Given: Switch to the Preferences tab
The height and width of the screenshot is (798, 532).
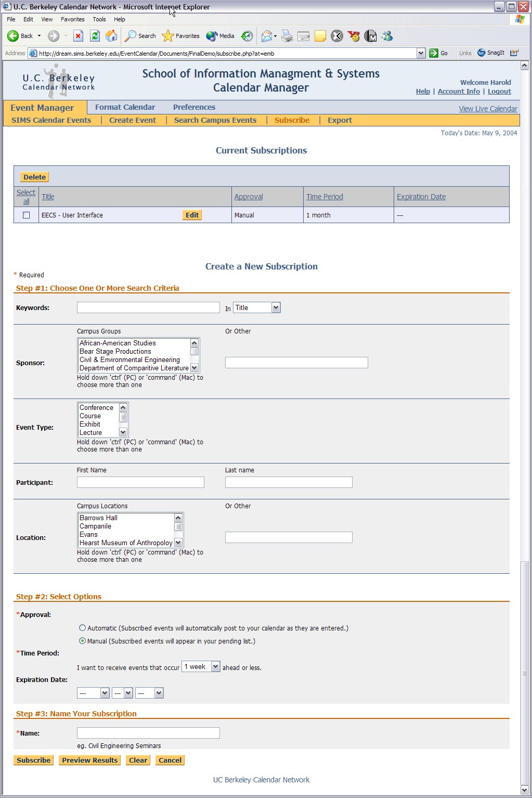Looking at the screenshot, I should click(x=194, y=107).
